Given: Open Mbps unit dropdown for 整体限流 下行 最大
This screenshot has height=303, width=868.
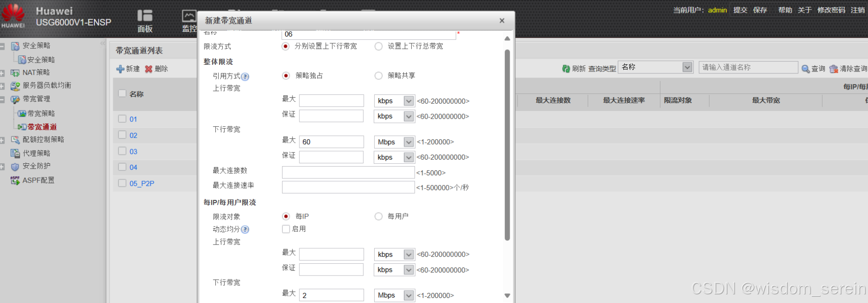Looking at the screenshot, I should (408, 142).
